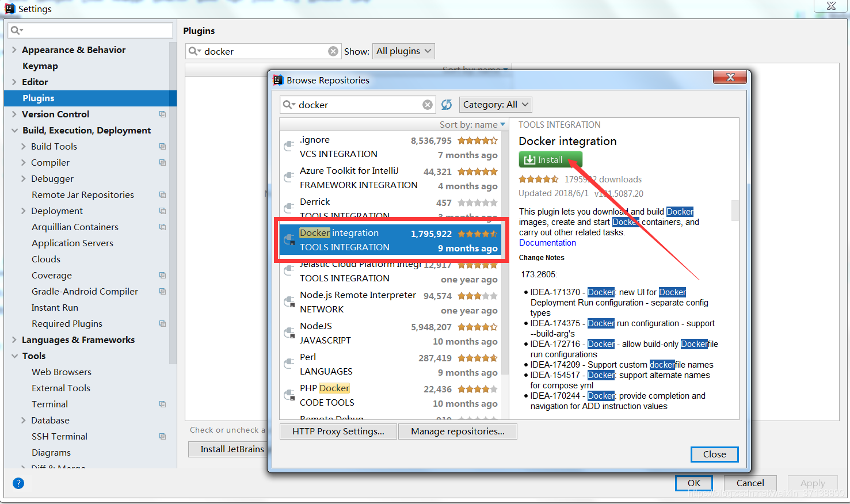
Task: Click Manage repositories button
Action: (458, 432)
